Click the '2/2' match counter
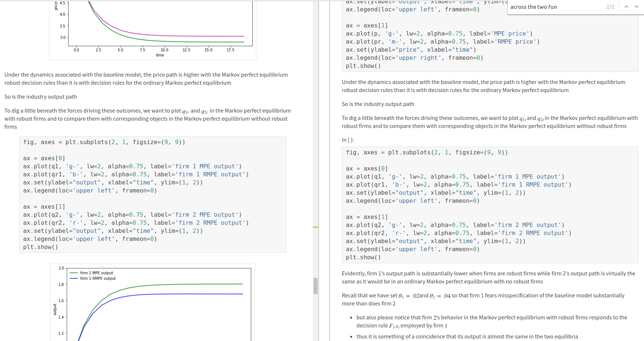Image resolution: width=644 pixels, height=341 pixels. click(610, 7)
